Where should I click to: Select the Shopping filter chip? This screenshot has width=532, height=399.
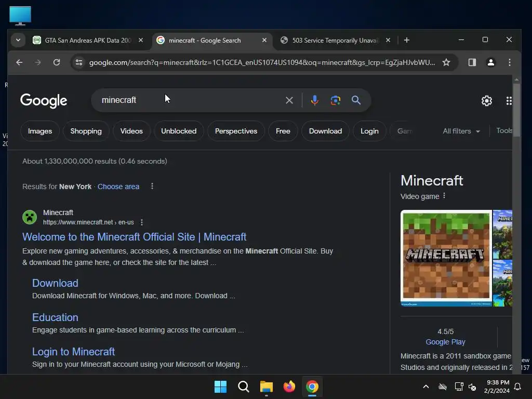86,131
